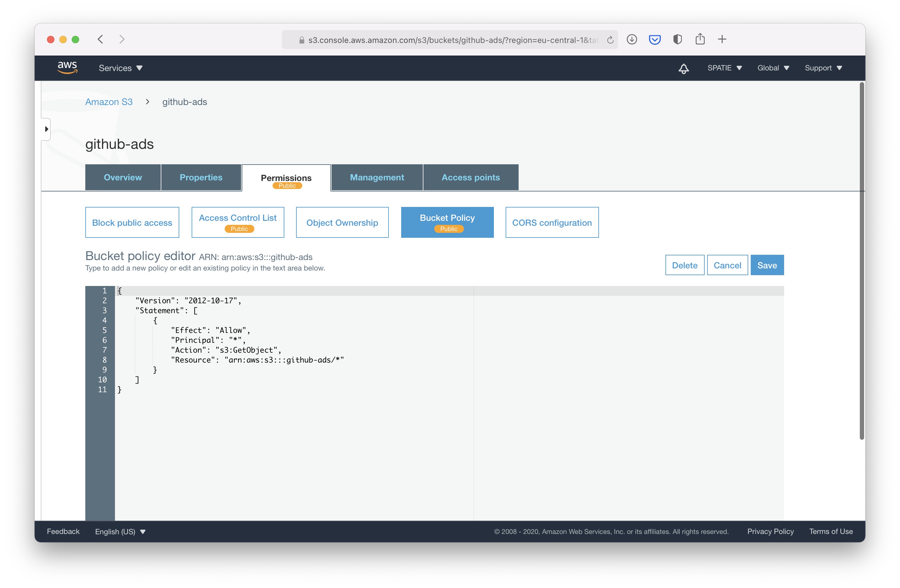Click line number 11 in editor gutter

coord(103,390)
